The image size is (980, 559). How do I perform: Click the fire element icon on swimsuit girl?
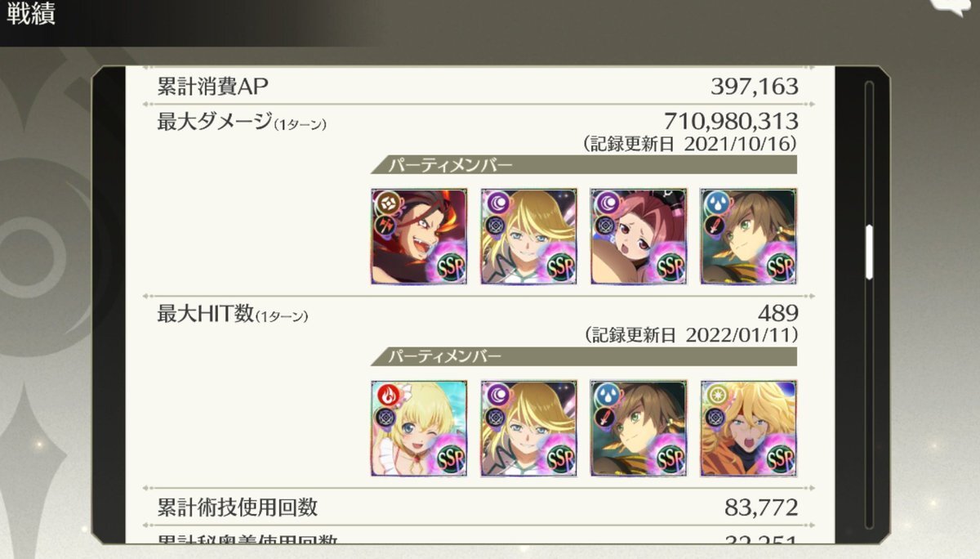point(385,395)
